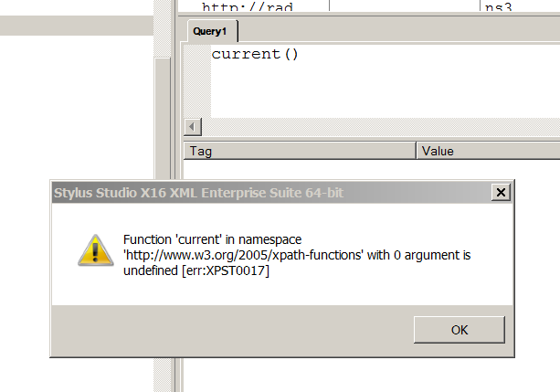This screenshot has height=392, width=560.
Task: Close the Stylus Studio error dialog
Action: tap(500, 193)
